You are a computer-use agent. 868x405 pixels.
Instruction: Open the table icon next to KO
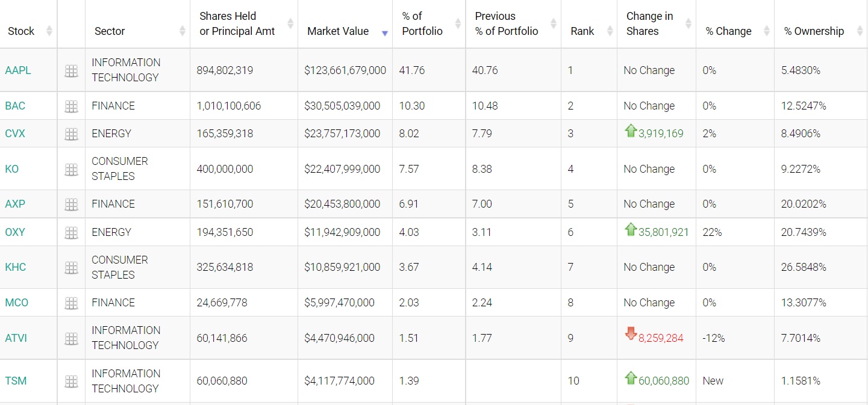(x=71, y=170)
